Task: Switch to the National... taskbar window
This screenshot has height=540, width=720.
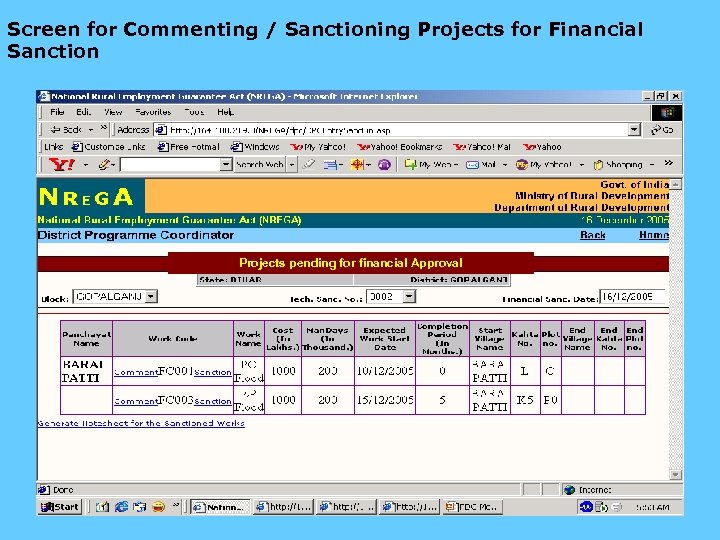Action: [220, 507]
